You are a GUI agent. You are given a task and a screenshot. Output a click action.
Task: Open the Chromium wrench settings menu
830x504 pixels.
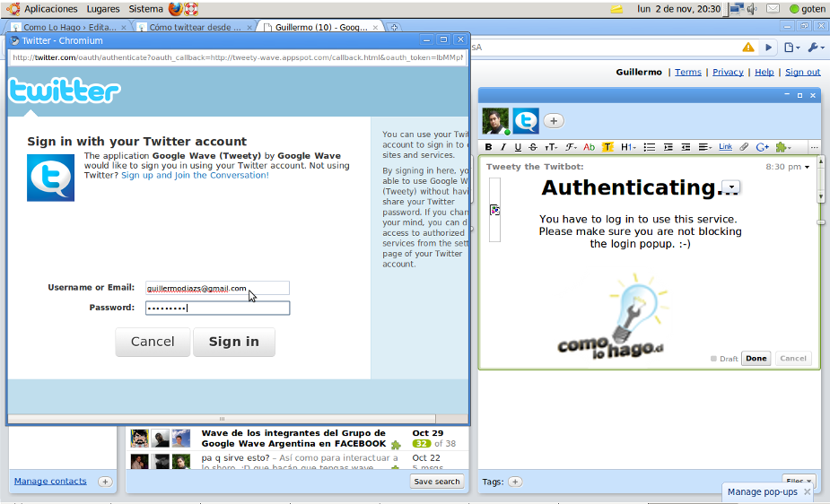tap(816, 47)
